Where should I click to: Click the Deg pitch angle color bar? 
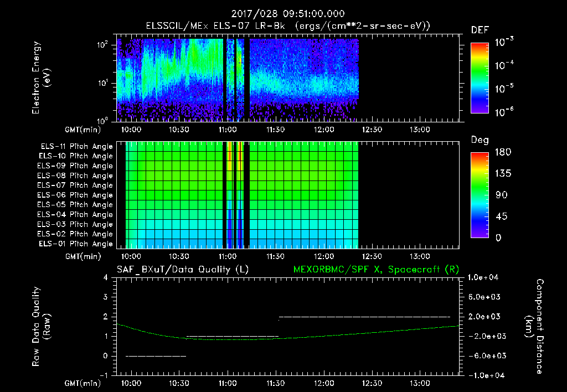click(480, 195)
